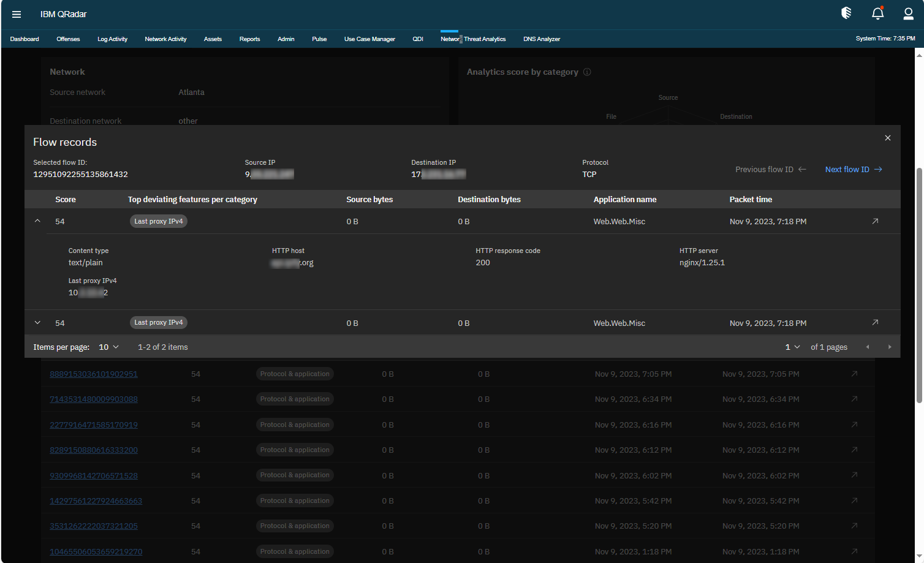The image size is (924, 563).
Task: Open the page number dropdown
Action: (x=791, y=347)
